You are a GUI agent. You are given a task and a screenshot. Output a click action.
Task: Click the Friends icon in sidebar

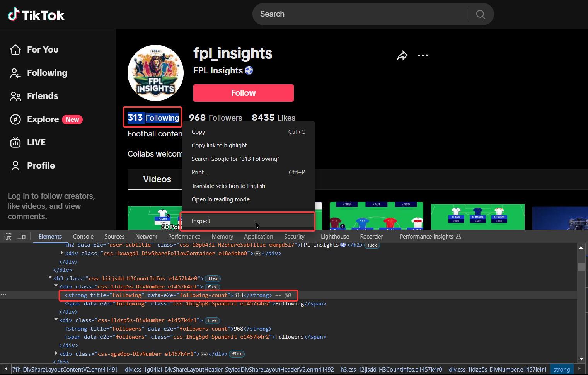15,96
